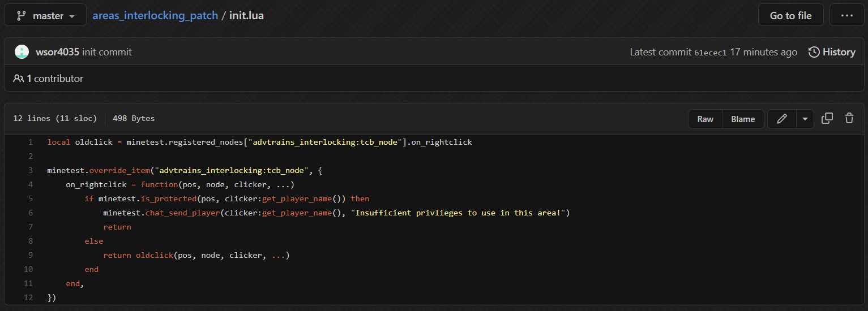Click the trash delete file icon
Image resolution: width=868 pixels, height=311 pixels.
[x=849, y=118]
